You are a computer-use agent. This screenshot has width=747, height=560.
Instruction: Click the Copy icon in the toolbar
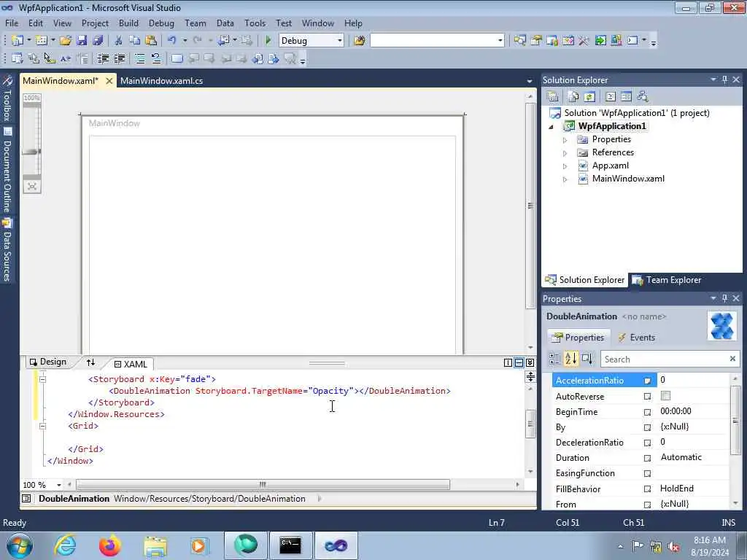click(135, 41)
